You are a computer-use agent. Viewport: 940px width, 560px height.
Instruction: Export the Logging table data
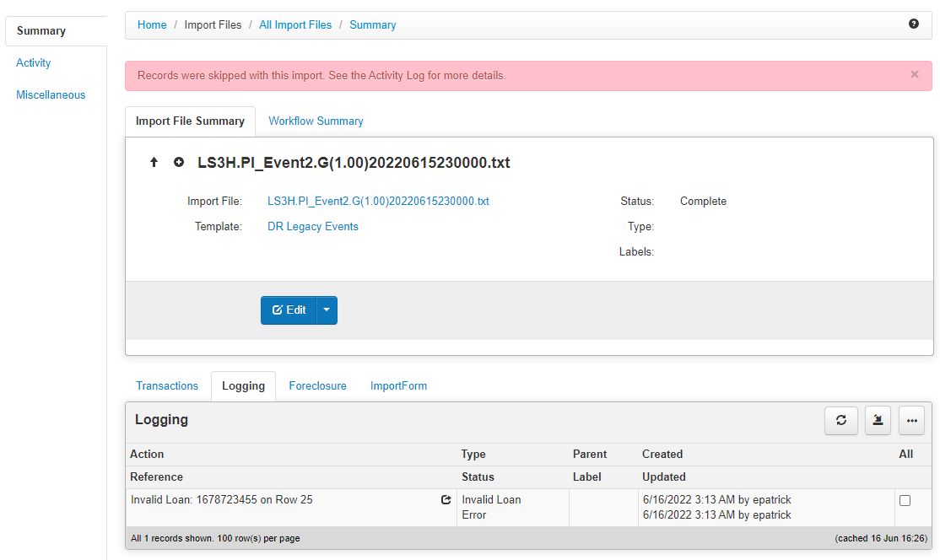(x=878, y=421)
